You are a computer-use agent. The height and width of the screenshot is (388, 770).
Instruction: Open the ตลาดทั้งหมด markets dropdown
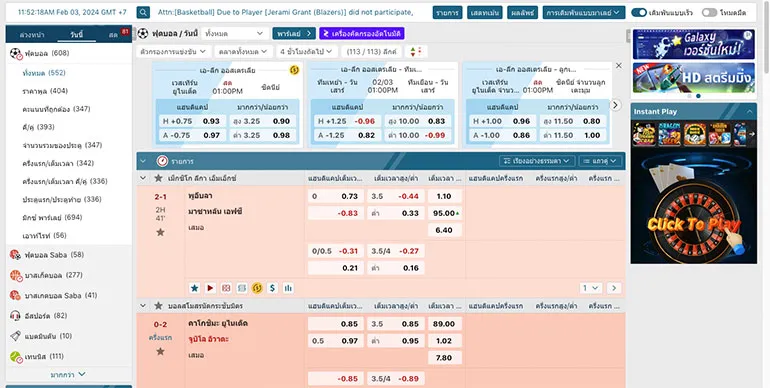click(x=243, y=52)
